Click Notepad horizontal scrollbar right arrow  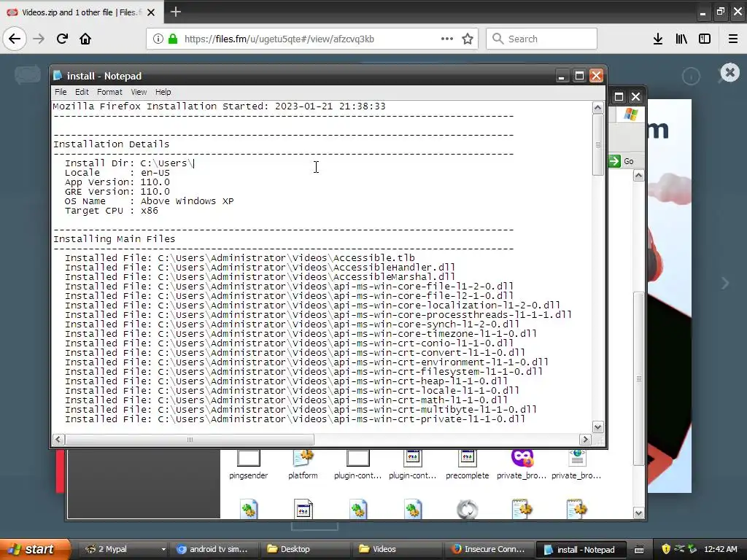585,440
